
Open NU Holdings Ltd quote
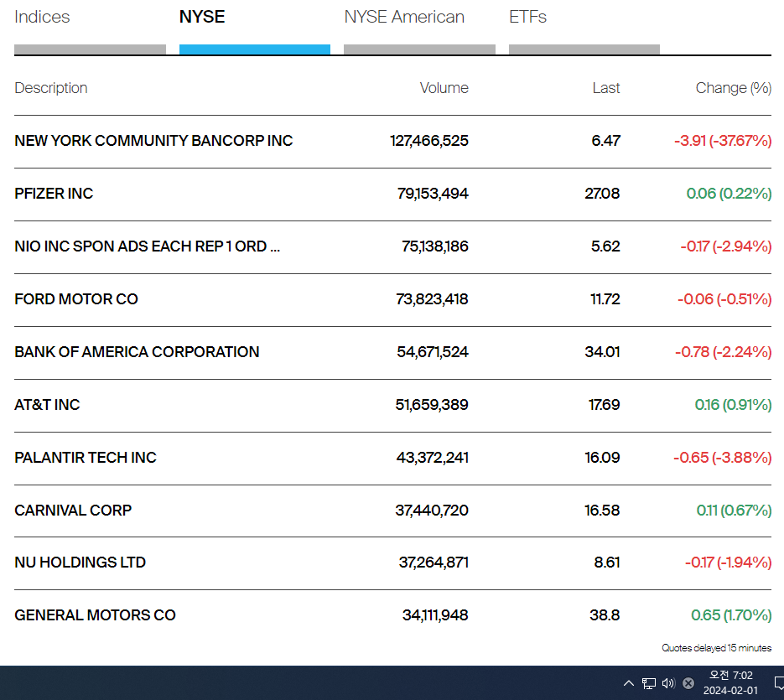point(80,563)
